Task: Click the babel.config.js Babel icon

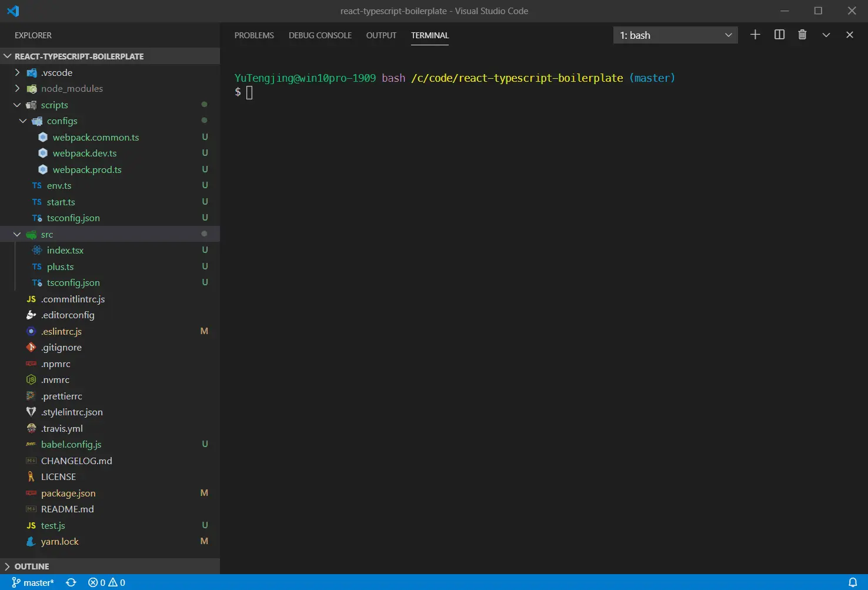Action: pos(31,444)
